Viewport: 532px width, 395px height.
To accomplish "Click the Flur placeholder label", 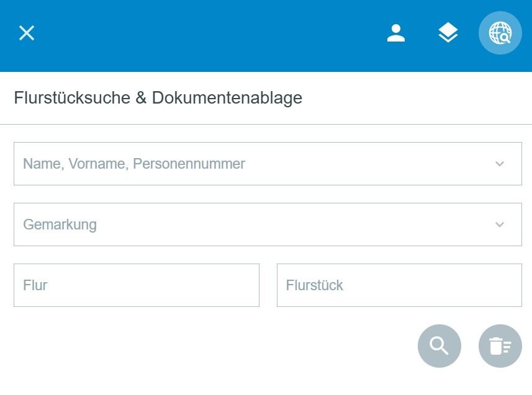I will pyautogui.click(x=35, y=286).
